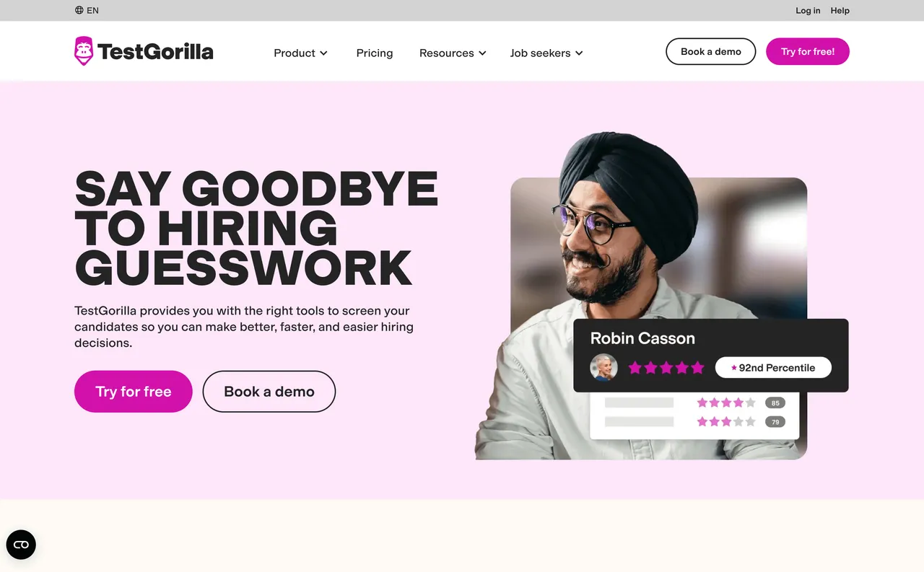Click the large pink Try for free button
Image resolution: width=924 pixels, height=572 pixels.
(134, 392)
